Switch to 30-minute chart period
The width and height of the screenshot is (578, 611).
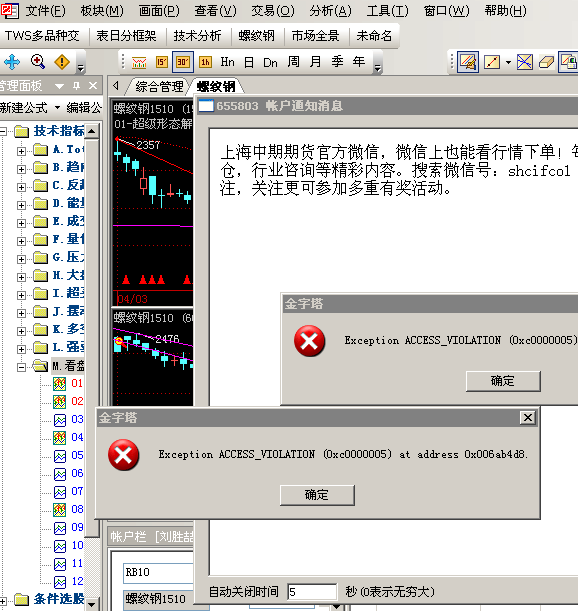pyautogui.click(x=183, y=62)
